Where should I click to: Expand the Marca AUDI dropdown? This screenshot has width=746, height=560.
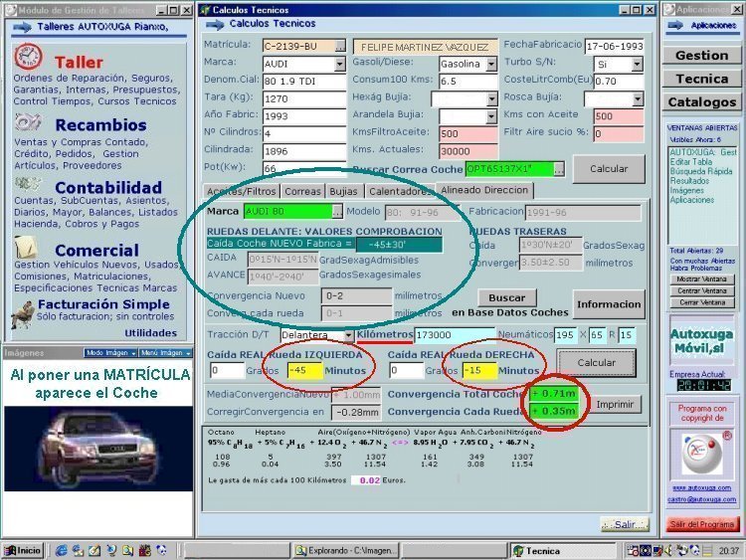click(340, 64)
